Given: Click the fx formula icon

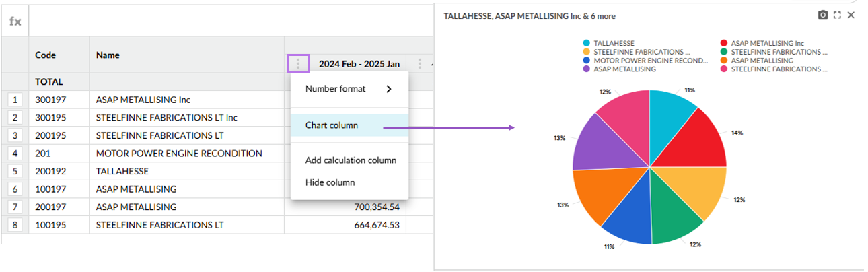Looking at the screenshot, I should pyautogui.click(x=15, y=21).
